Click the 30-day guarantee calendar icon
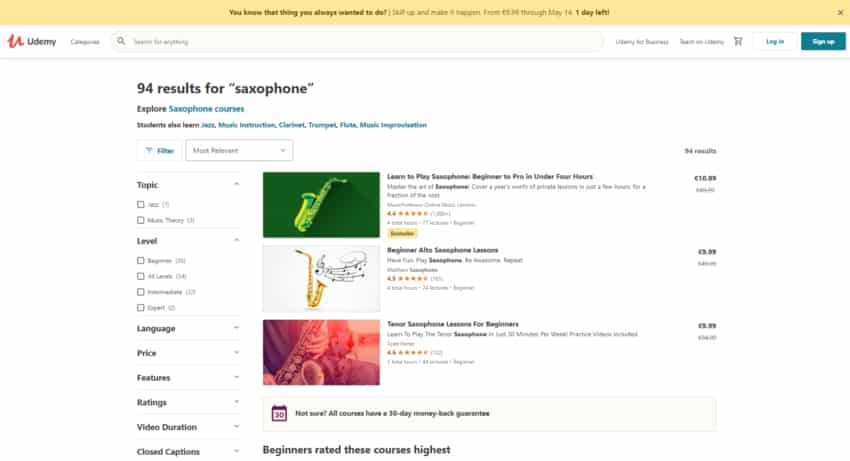 pos(279,413)
